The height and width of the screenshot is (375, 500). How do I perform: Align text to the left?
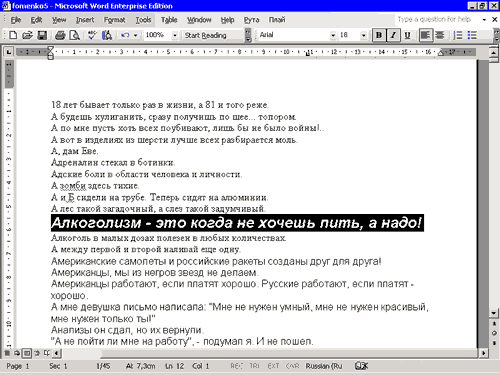tap(425, 35)
